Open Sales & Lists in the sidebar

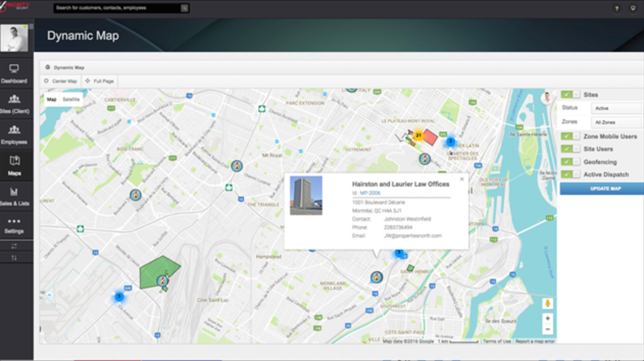point(14,196)
